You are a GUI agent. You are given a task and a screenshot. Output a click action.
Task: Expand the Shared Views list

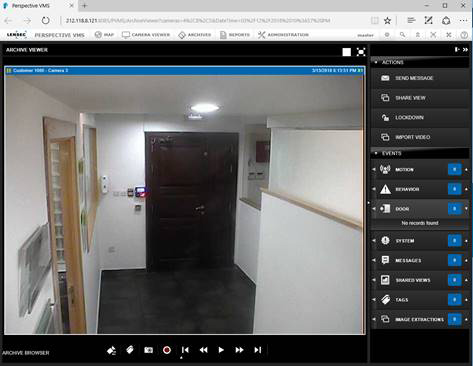coord(466,280)
